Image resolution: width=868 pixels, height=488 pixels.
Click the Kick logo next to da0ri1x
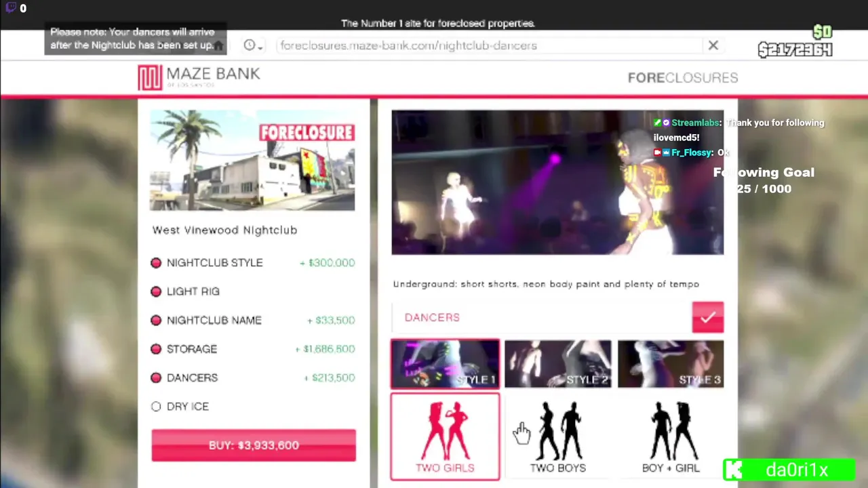(734, 470)
